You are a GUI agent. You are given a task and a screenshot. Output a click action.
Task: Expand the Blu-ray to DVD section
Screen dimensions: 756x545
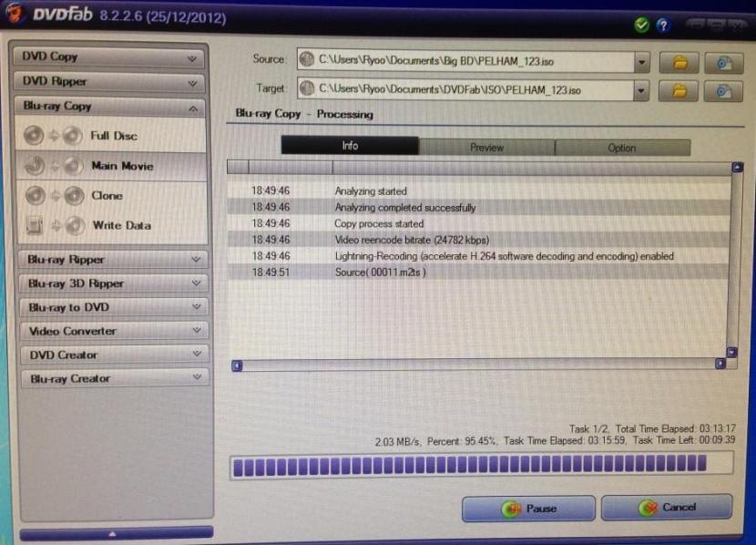pos(114,307)
